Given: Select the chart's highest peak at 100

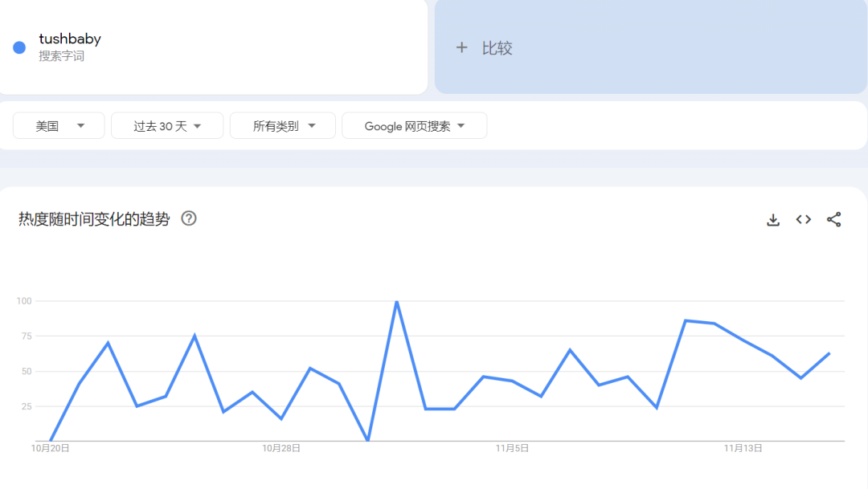Looking at the screenshot, I should click(x=396, y=302).
